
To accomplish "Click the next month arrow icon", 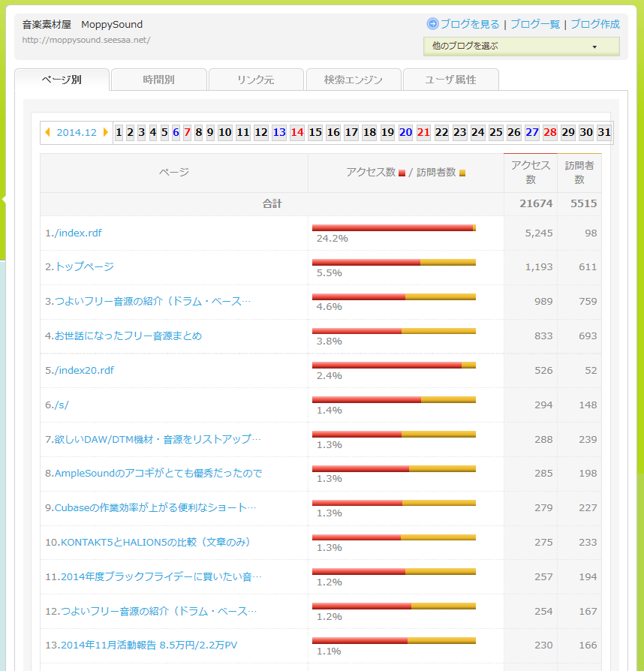I will (106, 133).
